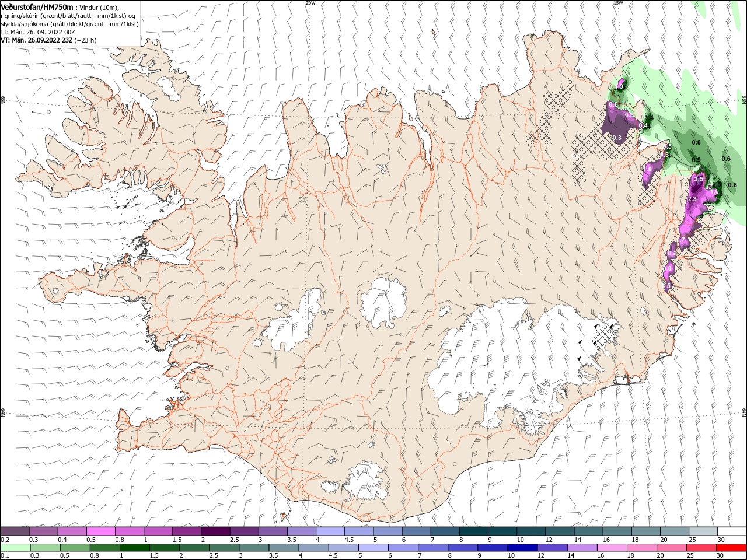Select bright pink 0.5–0.8 snow legend swatch
Viewport: 747px width, 560px height.
click(100, 531)
